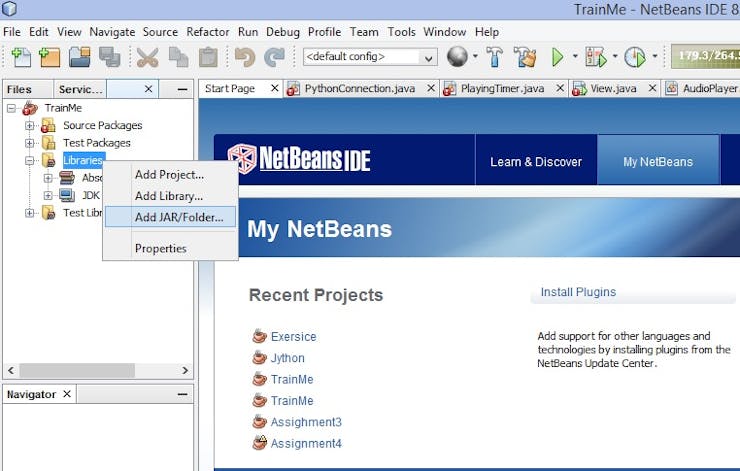Open the Exersice recent project
The width and height of the screenshot is (740, 471).
click(x=293, y=336)
